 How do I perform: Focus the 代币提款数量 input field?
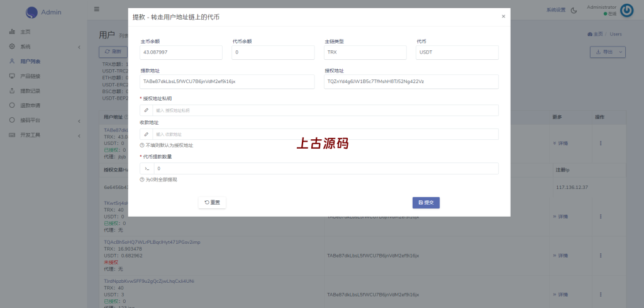[326, 169]
